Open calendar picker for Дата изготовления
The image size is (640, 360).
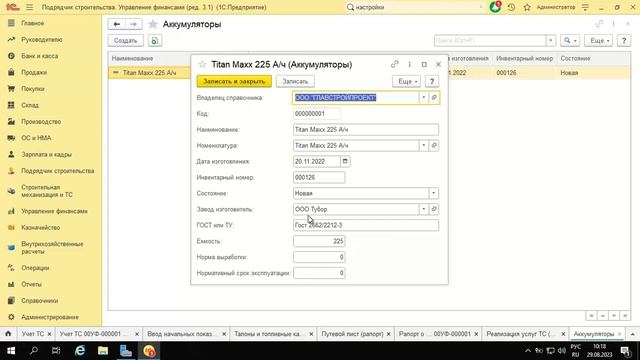pyautogui.click(x=345, y=161)
